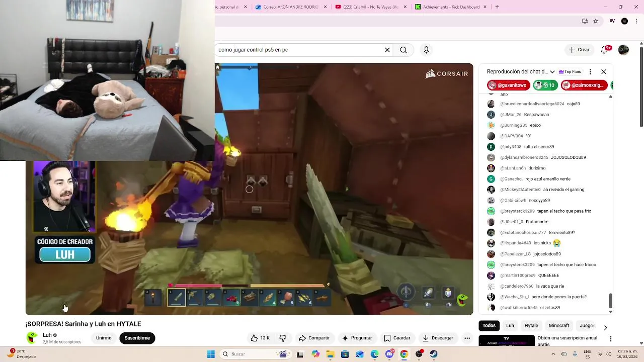Click the install app icon in address bar
This screenshot has width=644, height=362.
point(585,21)
